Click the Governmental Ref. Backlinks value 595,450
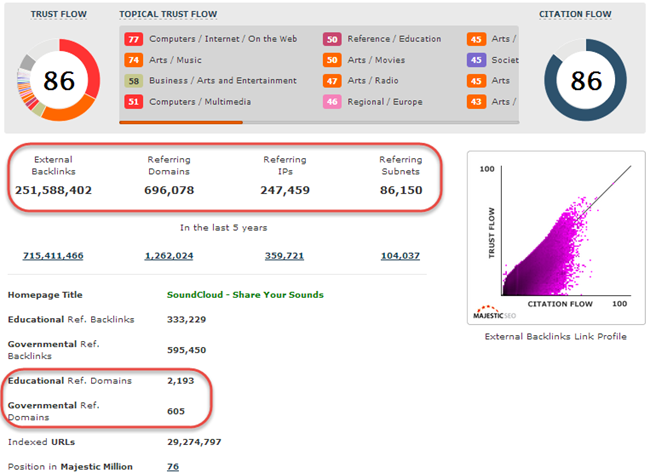The width and height of the screenshot is (650, 473). tap(186, 350)
